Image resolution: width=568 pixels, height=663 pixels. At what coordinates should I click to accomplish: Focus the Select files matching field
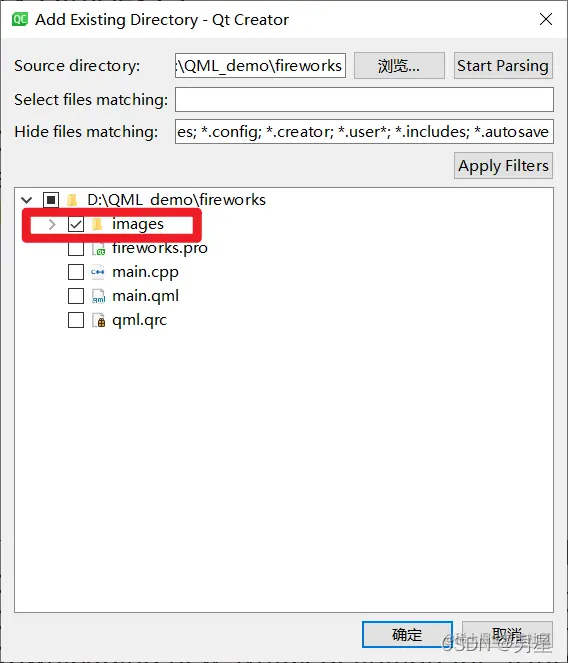click(364, 99)
